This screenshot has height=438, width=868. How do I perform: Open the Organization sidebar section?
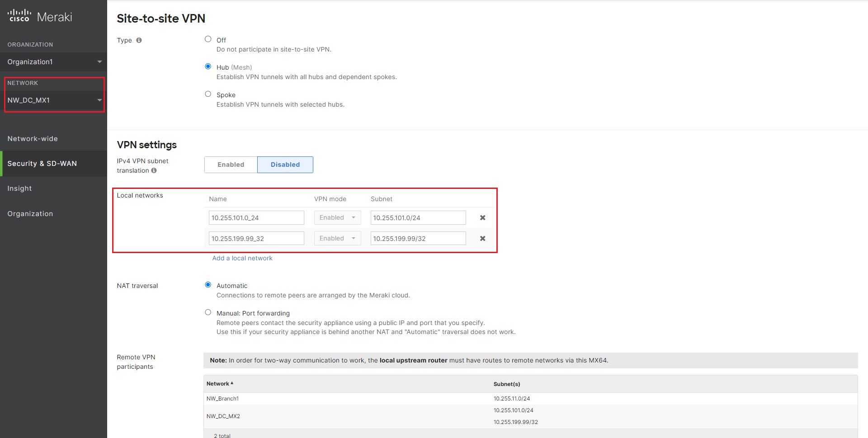pyautogui.click(x=30, y=213)
